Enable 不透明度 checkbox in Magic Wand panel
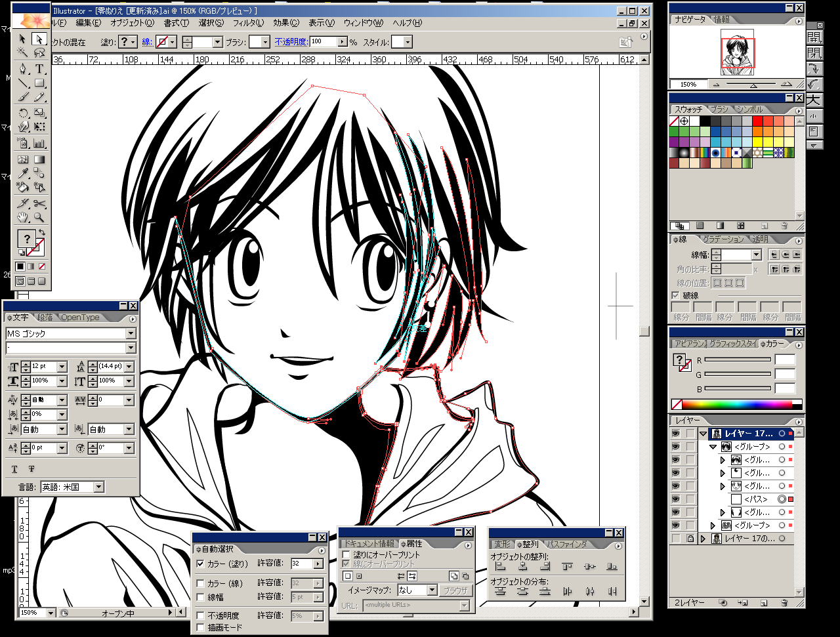 pyautogui.click(x=201, y=616)
